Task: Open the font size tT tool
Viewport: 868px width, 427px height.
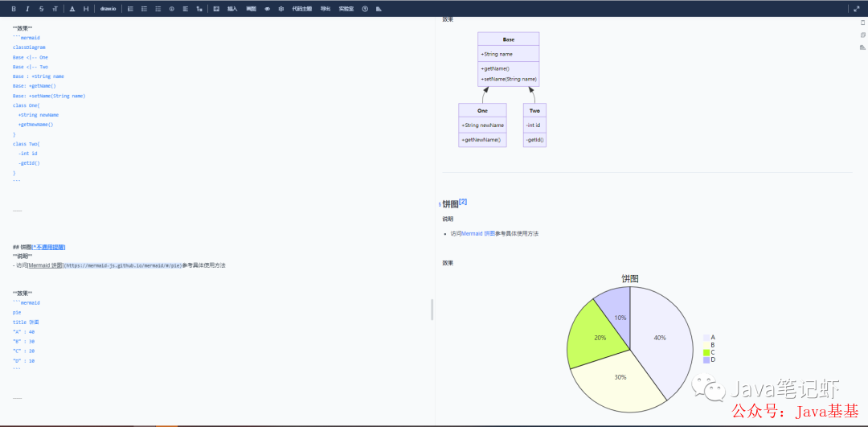Action: coord(55,9)
